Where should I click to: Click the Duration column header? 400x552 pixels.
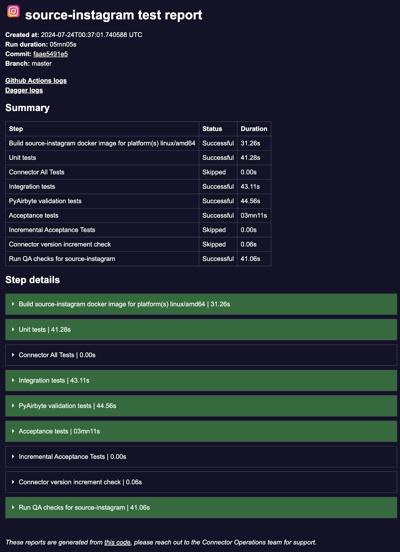[x=254, y=129]
